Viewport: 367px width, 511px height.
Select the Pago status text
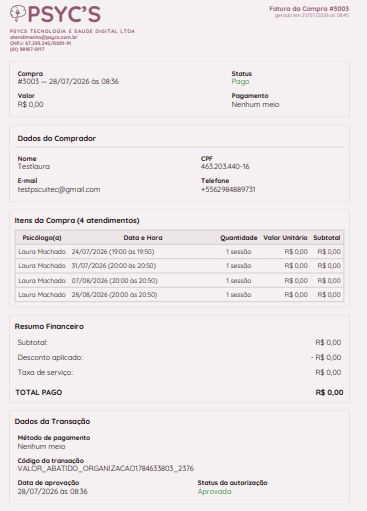[x=241, y=82]
